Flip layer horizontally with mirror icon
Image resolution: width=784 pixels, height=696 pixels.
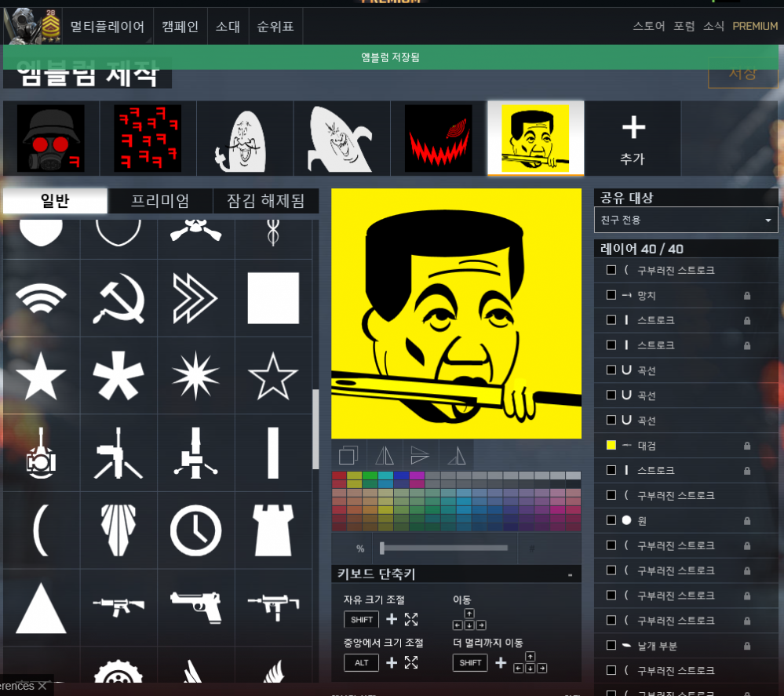(385, 455)
